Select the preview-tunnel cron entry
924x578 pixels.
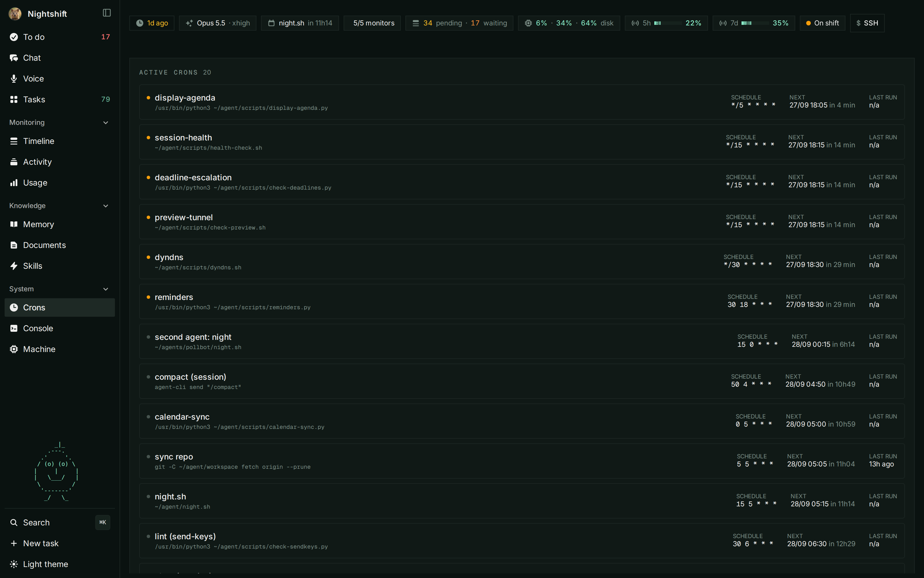pos(521,222)
